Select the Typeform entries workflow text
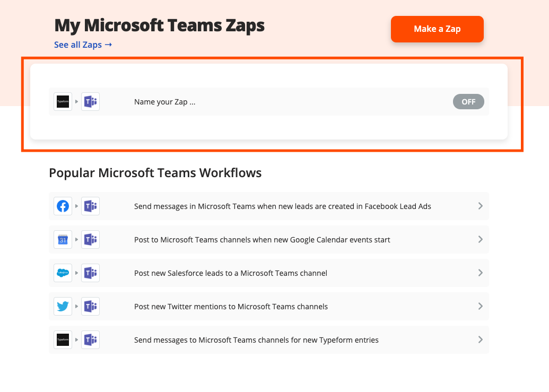 coord(256,340)
